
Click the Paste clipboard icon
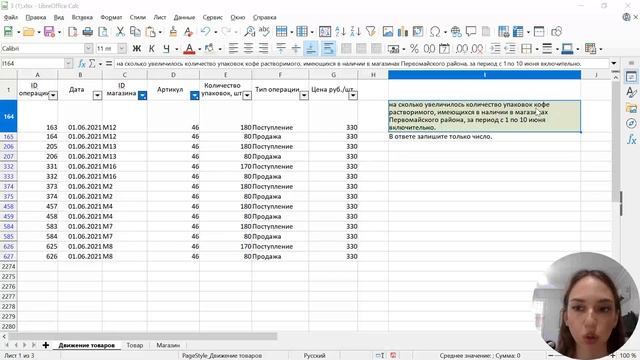pyautogui.click(x=151, y=31)
